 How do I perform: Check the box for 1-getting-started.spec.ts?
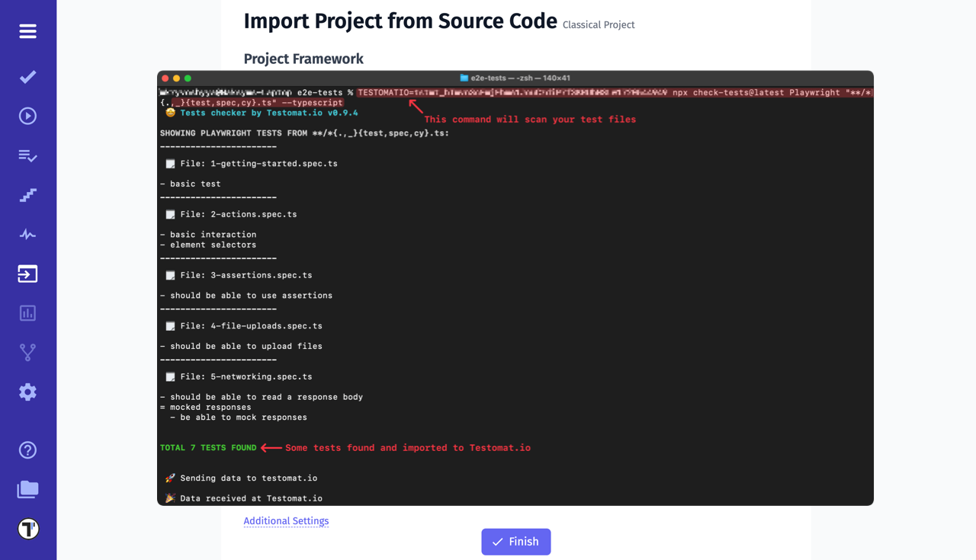point(169,163)
